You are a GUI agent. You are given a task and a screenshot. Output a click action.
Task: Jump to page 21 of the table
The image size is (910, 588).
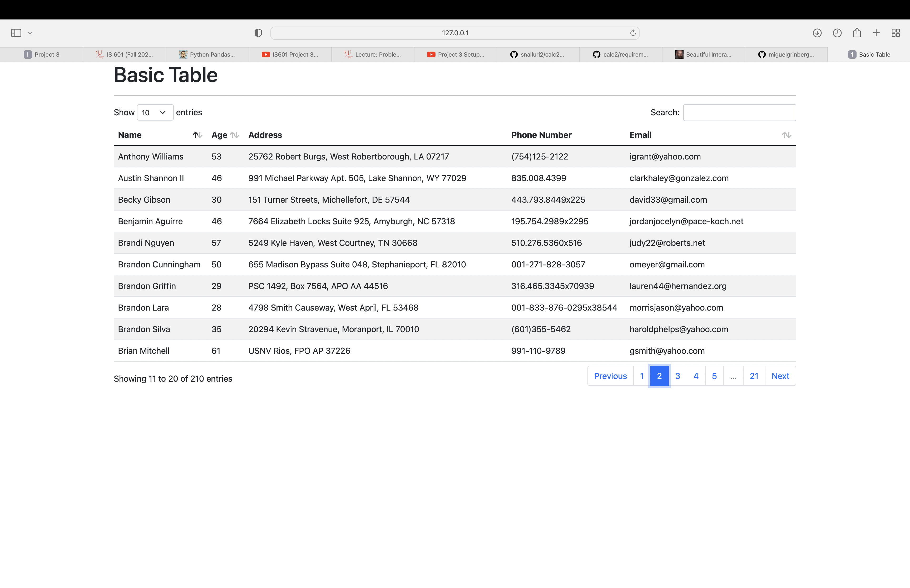coord(754,376)
